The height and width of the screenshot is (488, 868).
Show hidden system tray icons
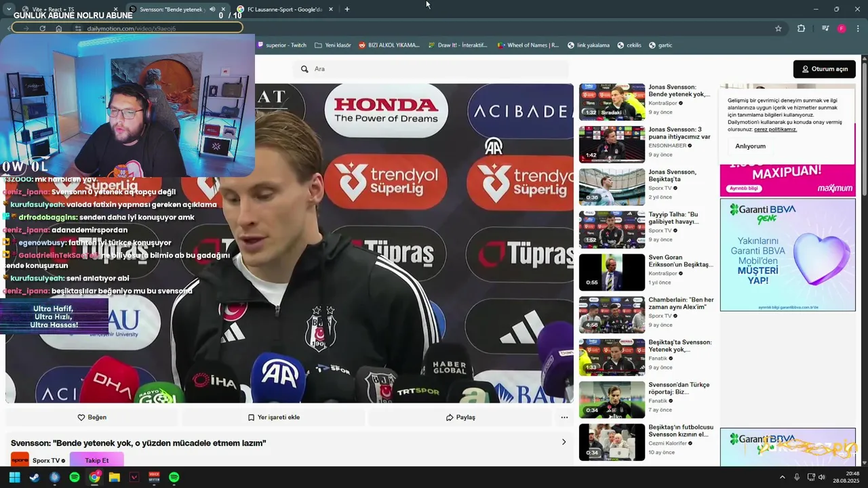[x=782, y=477]
